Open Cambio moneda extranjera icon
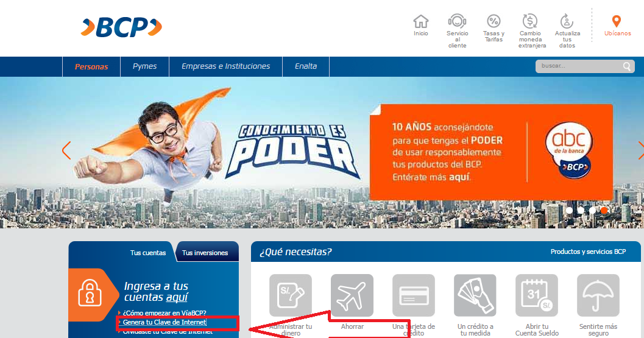 [x=530, y=21]
